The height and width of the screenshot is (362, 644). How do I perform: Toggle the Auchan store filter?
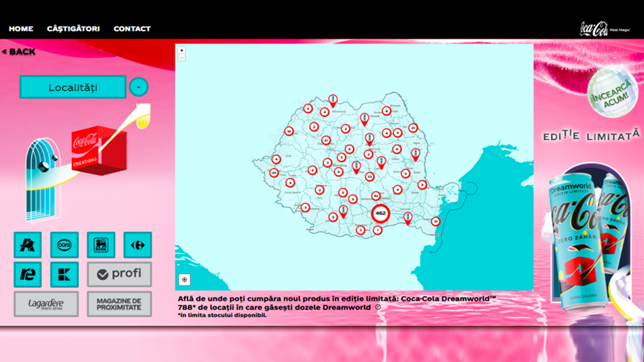28,245
